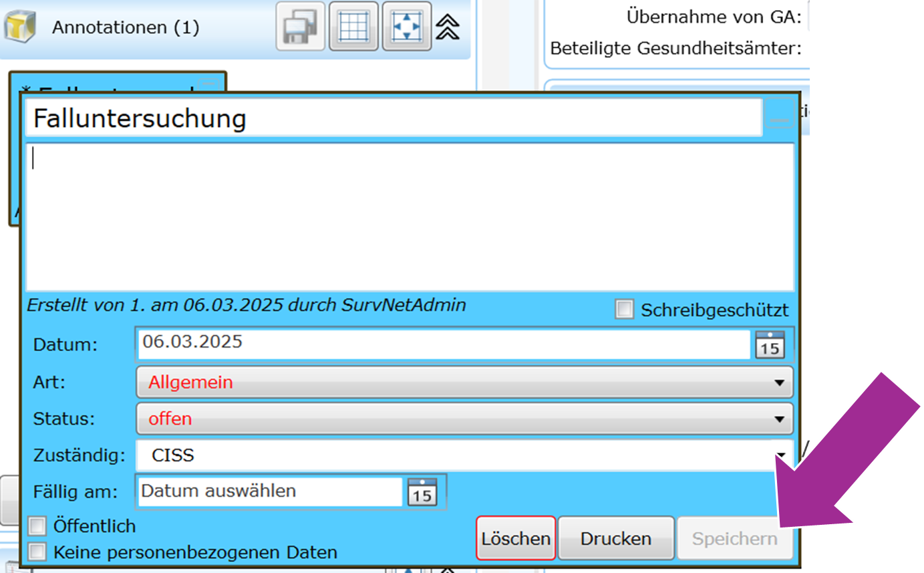Enable the Schreibgeschützt checkbox

(624, 310)
